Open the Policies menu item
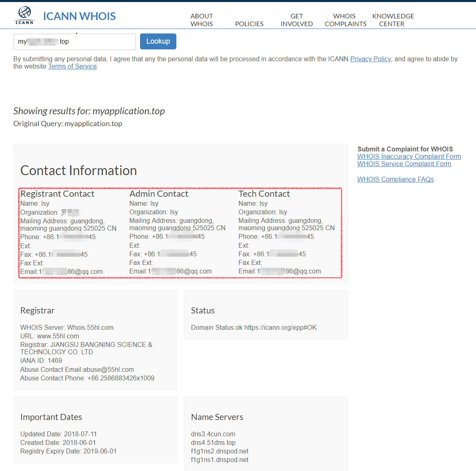Screen dimensions: 476x471 (249, 24)
